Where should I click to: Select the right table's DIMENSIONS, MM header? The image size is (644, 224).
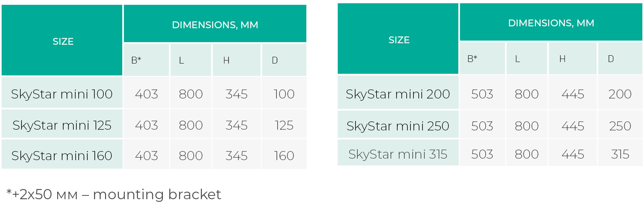(x=551, y=23)
